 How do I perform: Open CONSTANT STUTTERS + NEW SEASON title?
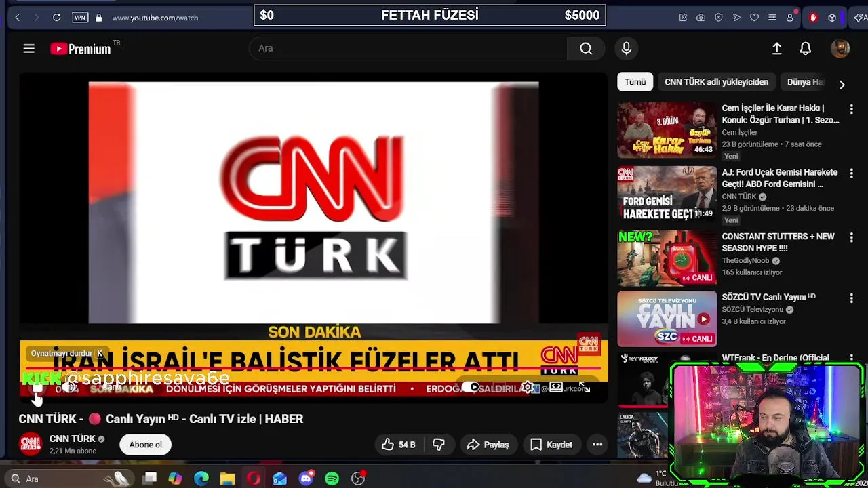[778, 242]
